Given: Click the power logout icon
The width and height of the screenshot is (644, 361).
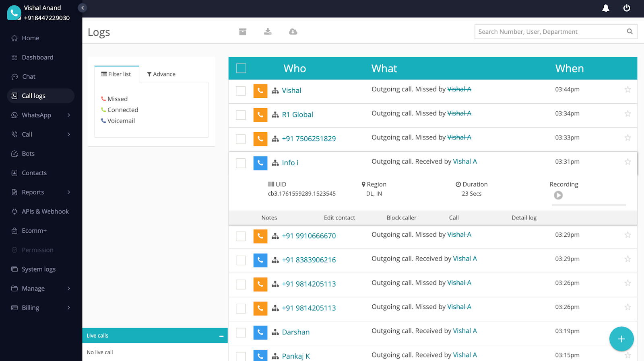Looking at the screenshot, I should click(x=627, y=8).
